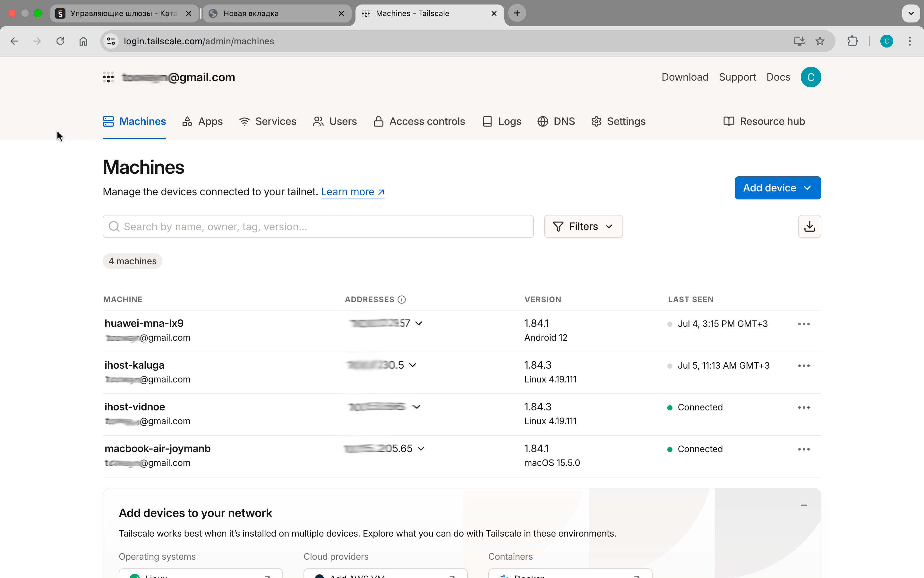This screenshot has height=578, width=924.
Task: Click the export machines download icon
Action: 809,226
